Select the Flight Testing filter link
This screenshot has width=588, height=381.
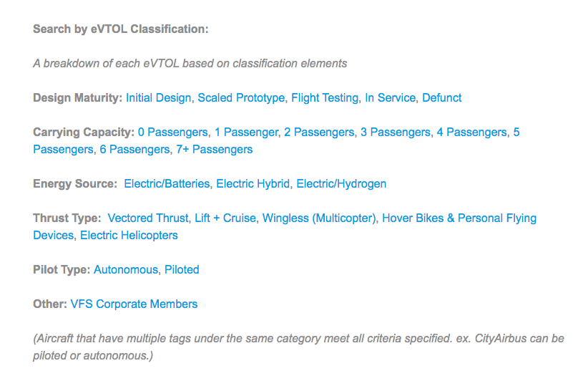325,97
